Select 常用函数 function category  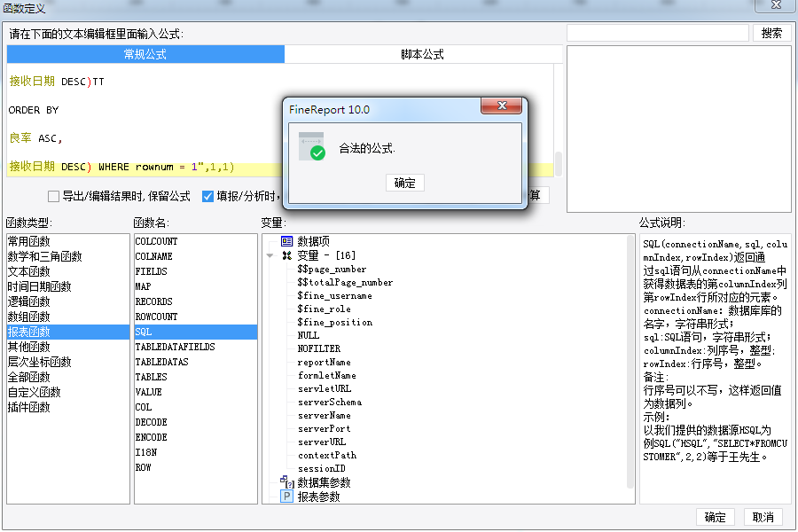point(68,241)
